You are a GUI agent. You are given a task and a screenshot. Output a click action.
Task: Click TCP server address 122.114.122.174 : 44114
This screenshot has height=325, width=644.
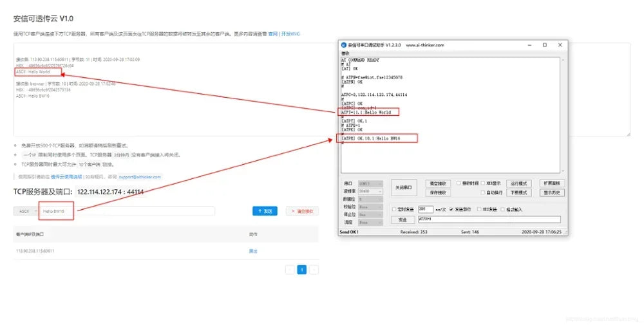111,192
